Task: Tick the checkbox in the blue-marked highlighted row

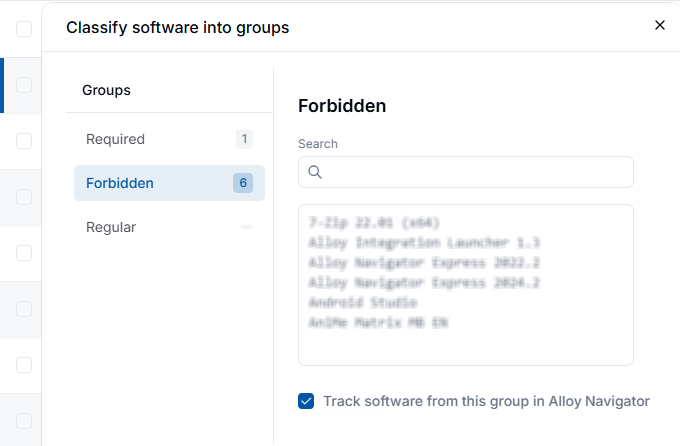Action: tap(24, 85)
